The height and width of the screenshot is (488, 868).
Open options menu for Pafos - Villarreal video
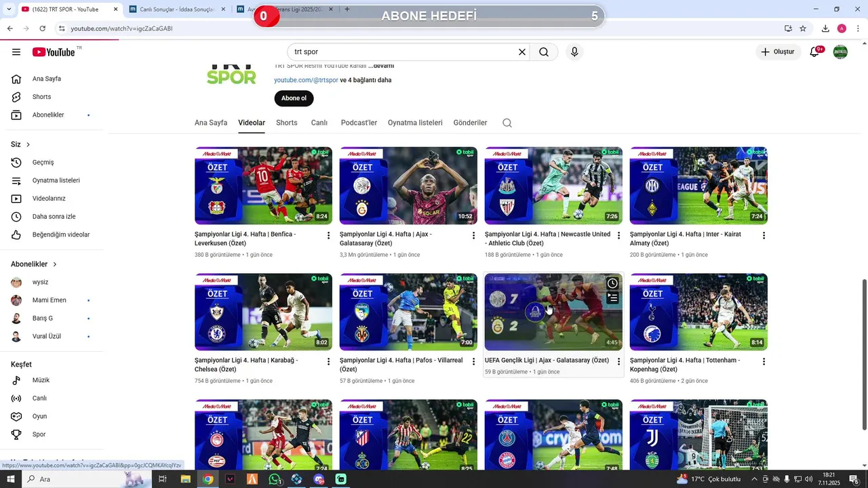point(473,361)
